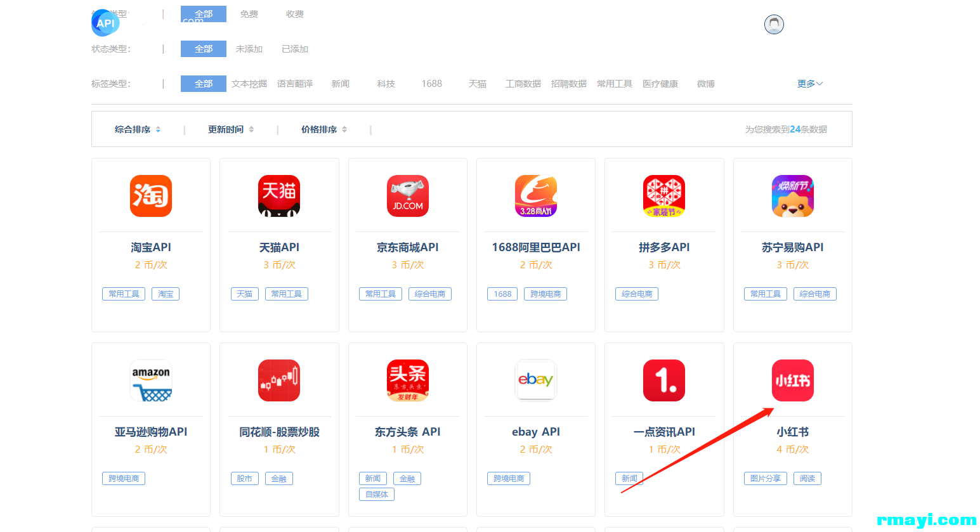Click 天猫 tag on 天猫API card
Image resolution: width=980 pixels, height=532 pixels.
(245, 294)
